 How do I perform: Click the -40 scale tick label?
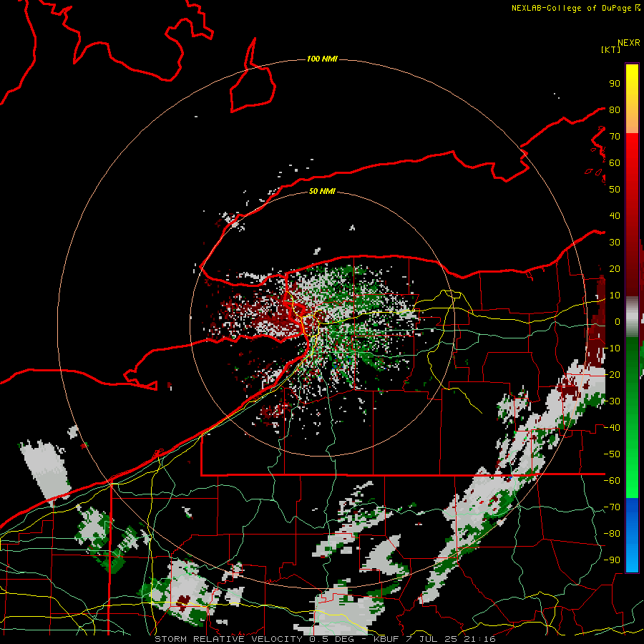(x=612, y=428)
